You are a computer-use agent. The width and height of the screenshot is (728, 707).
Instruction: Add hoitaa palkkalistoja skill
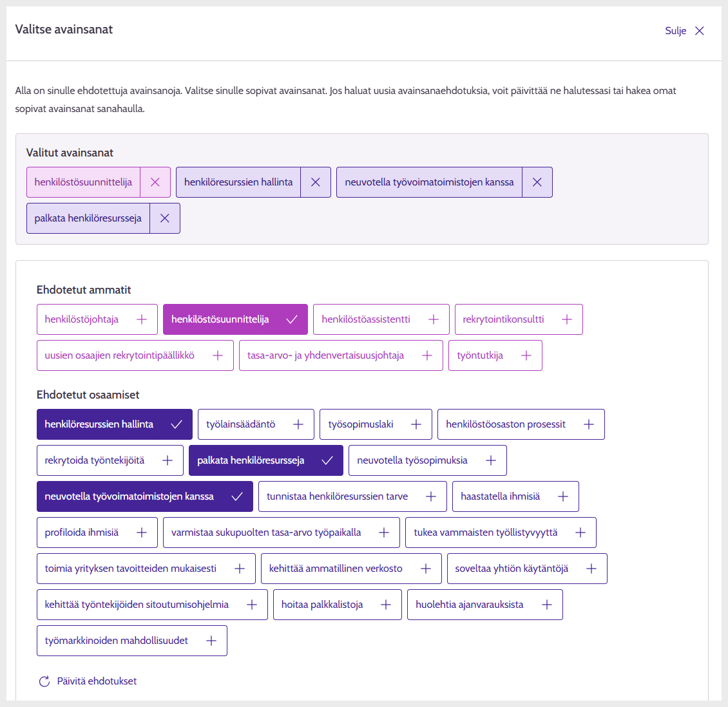(337, 605)
